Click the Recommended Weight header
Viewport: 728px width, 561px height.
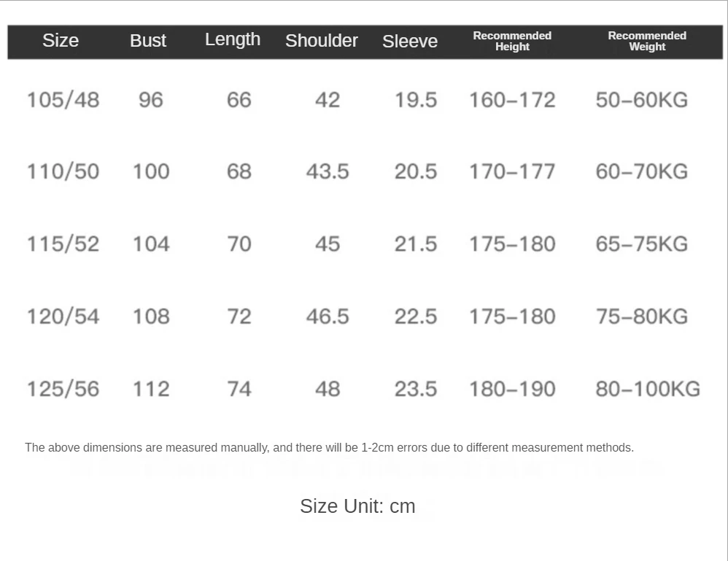click(x=647, y=41)
